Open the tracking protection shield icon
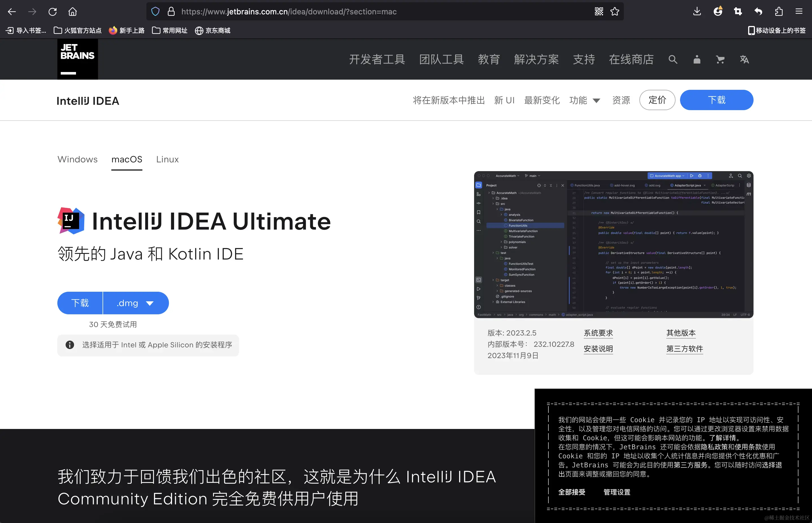 pyautogui.click(x=155, y=12)
